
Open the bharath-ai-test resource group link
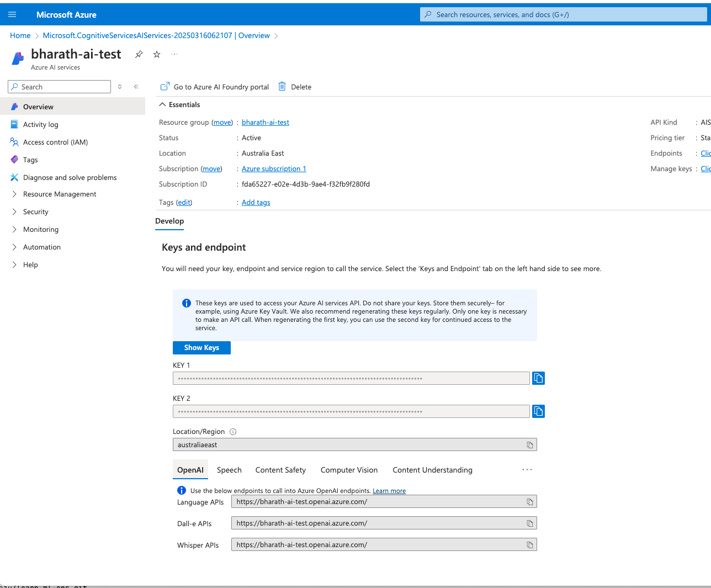point(266,123)
